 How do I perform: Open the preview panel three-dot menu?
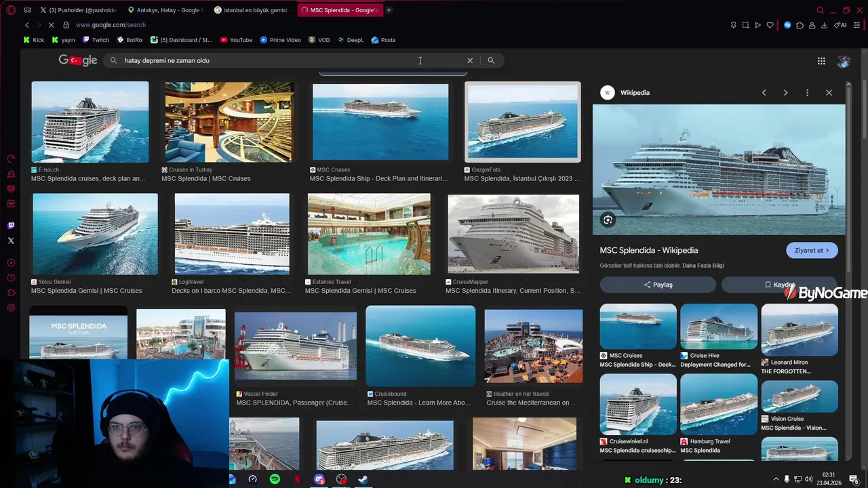click(807, 93)
